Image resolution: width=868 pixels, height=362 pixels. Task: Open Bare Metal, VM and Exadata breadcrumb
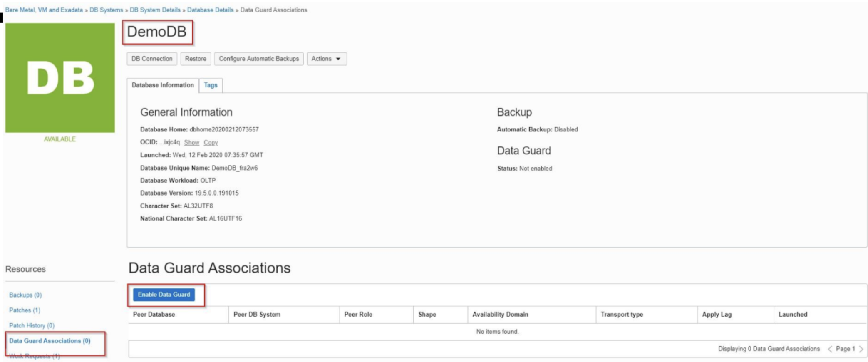click(x=44, y=10)
